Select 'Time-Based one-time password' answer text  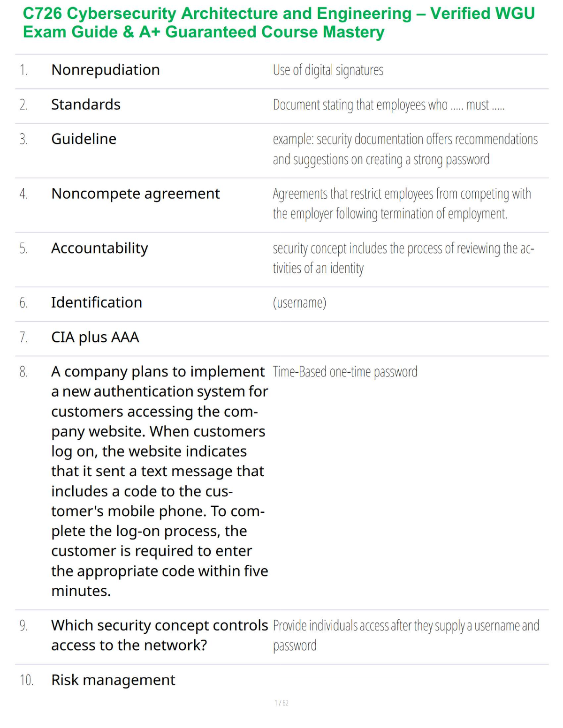coord(345,372)
